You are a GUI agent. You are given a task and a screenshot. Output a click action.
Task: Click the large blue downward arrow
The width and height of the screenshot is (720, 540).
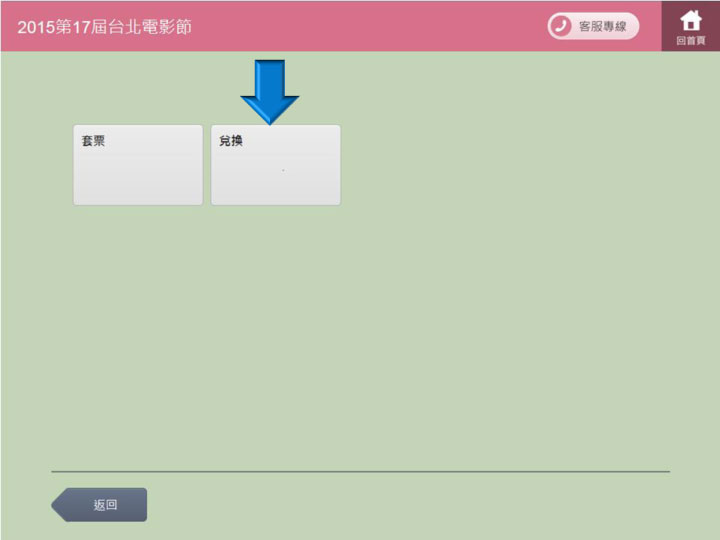click(x=270, y=85)
